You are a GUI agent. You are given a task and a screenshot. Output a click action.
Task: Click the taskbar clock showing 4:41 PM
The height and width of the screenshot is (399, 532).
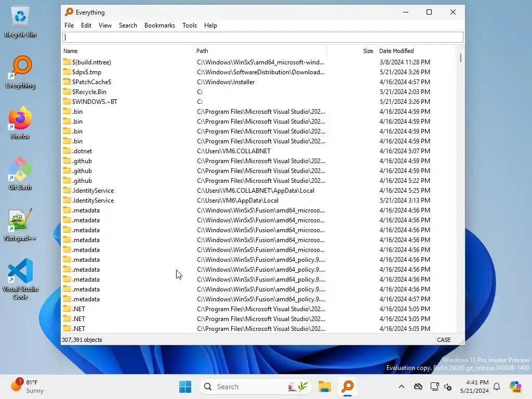[474, 387]
